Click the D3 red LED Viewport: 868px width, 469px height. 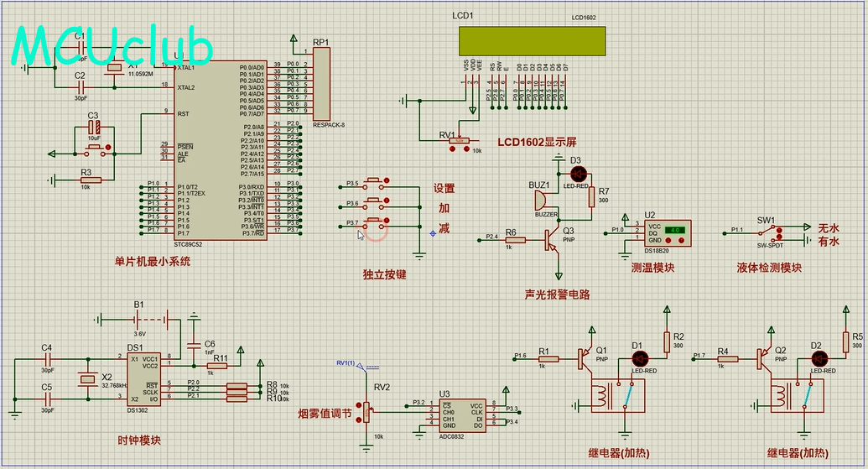(x=576, y=174)
